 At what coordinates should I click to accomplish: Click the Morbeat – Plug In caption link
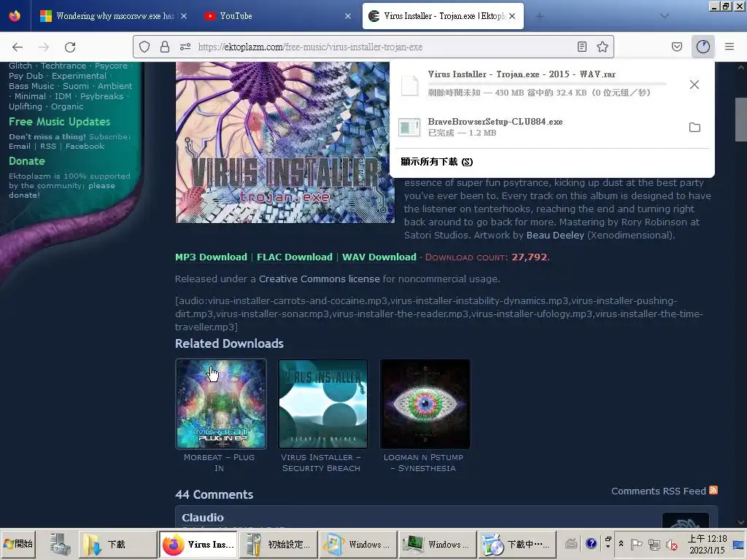(x=219, y=462)
